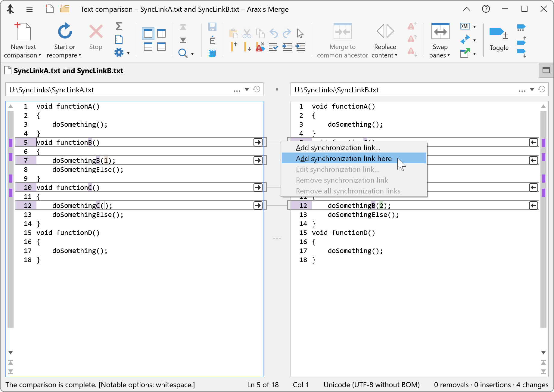Click the red Stop icon
Image resolution: width=554 pixels, height=392 pixels.
pos(95,32)
